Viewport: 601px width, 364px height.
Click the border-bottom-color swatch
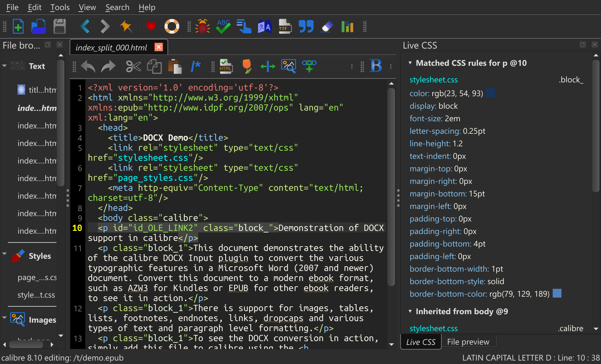[557, 294]
